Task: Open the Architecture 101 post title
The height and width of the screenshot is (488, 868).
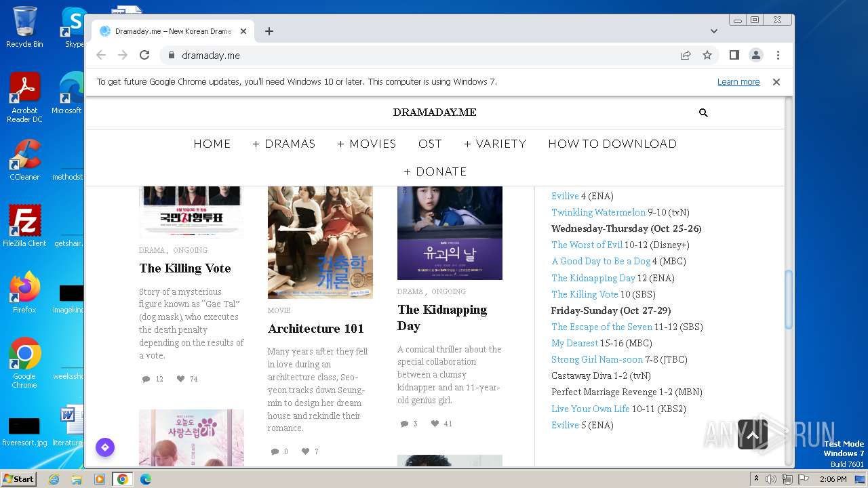Action: pos(316,329)
